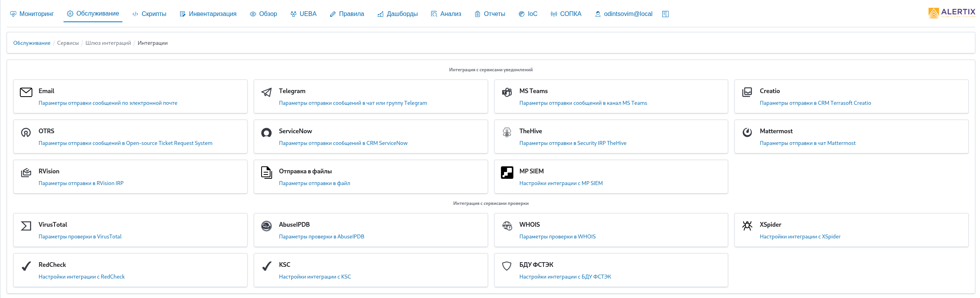Click the VirusTotal sigma icon
The width and height of the screenshot is (980, 298).
[26, 226]
